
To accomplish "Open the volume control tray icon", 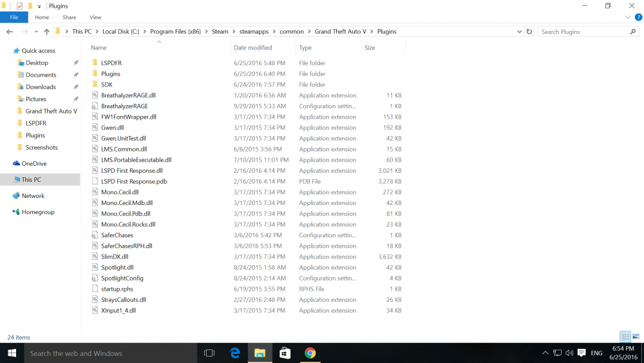I will (569, 353).
